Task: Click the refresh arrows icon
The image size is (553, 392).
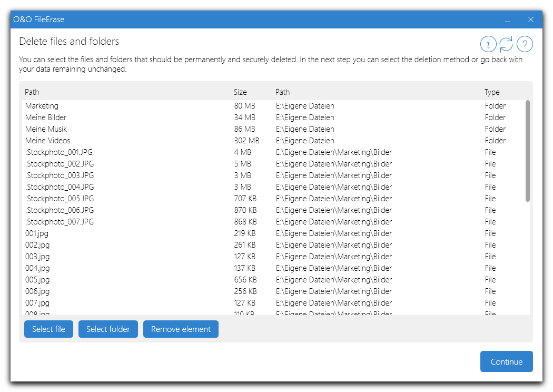Action: [x=506, y=44]
